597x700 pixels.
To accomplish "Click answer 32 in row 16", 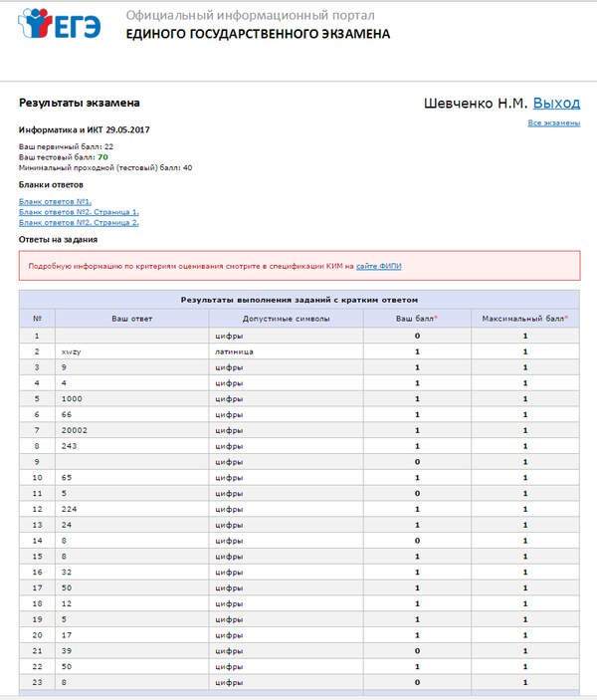I will tap(67, 572).
